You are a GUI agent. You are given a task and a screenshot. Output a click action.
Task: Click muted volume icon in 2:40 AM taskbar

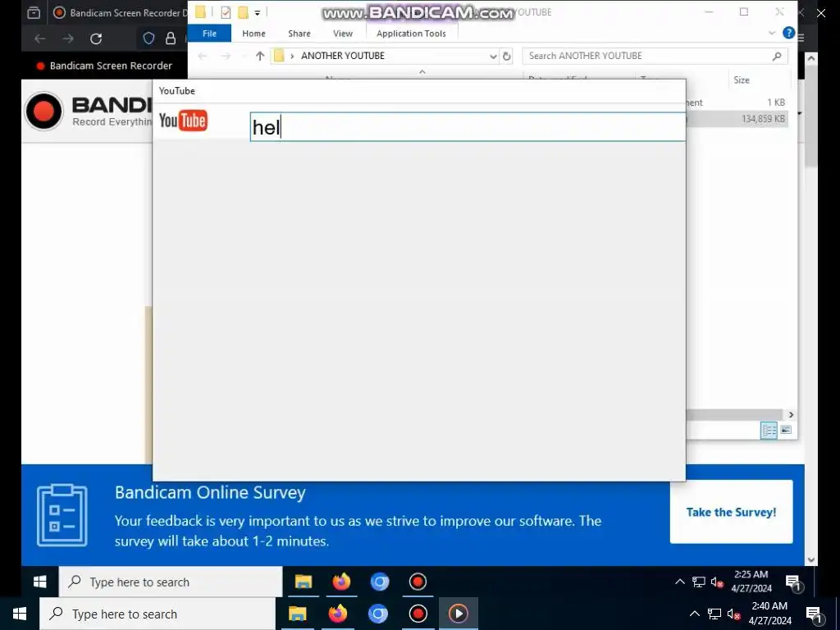[733, 614]
